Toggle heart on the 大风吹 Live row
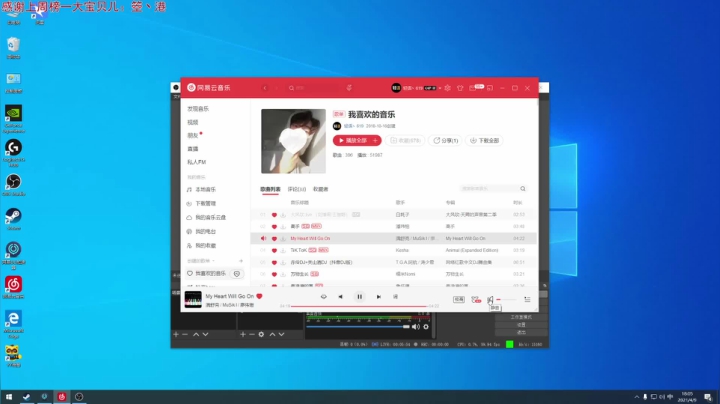 tap(274, 215)
